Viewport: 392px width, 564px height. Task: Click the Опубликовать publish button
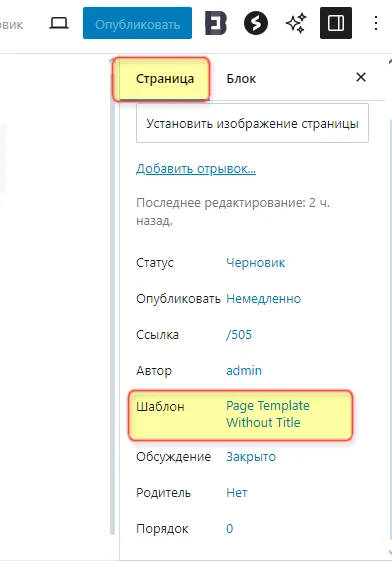(137, 23)
